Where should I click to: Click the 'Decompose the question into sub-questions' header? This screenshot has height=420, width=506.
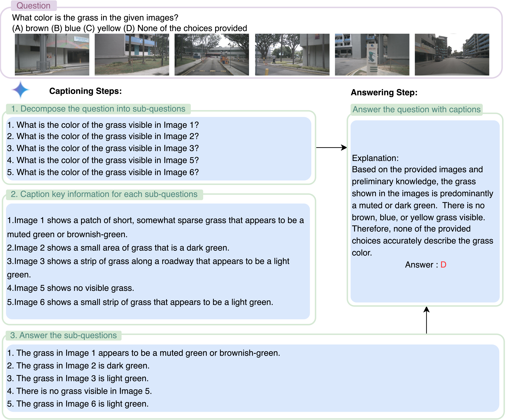click(x=98, y=109)
